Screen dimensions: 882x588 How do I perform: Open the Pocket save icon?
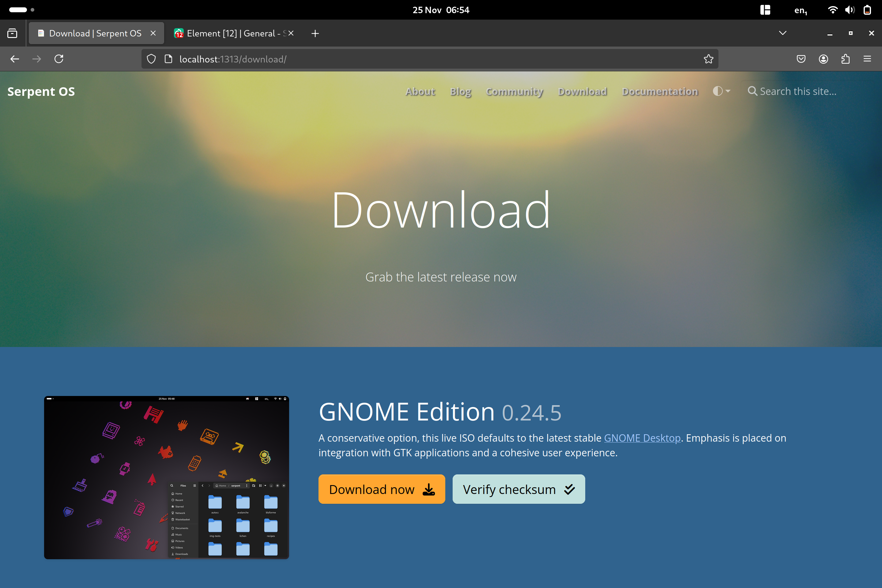click(x=801, y=59)
